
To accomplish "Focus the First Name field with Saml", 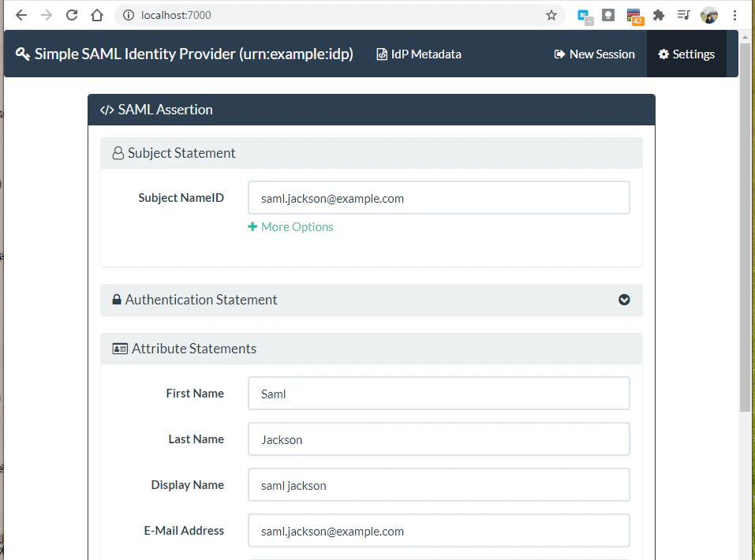I will click(439, 394).
